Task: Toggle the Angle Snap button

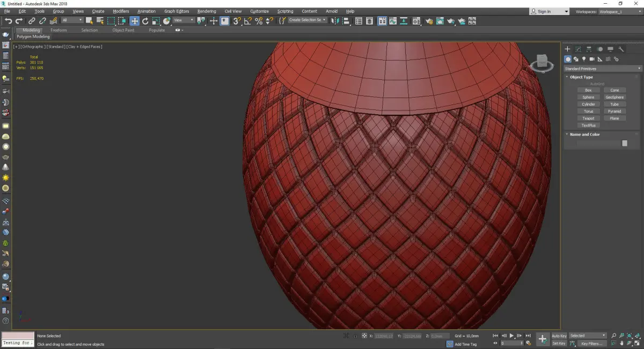Action: pyautogui.click(x=247, y=21)
